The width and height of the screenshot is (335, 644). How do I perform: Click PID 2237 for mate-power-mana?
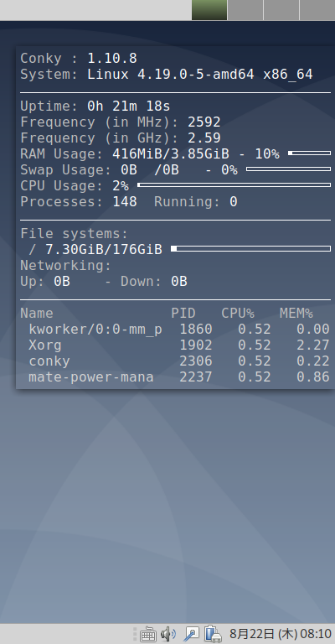(196, 377)
